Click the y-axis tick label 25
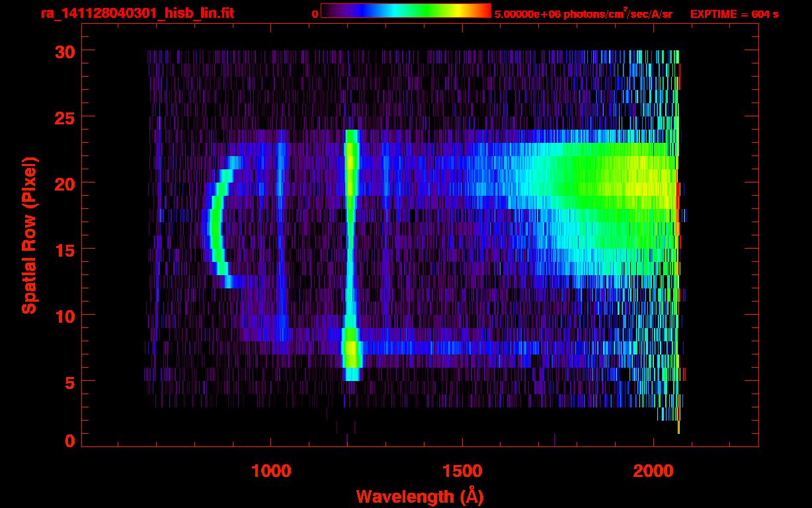This screenshot has height=508, width=812. pos(63,117)
